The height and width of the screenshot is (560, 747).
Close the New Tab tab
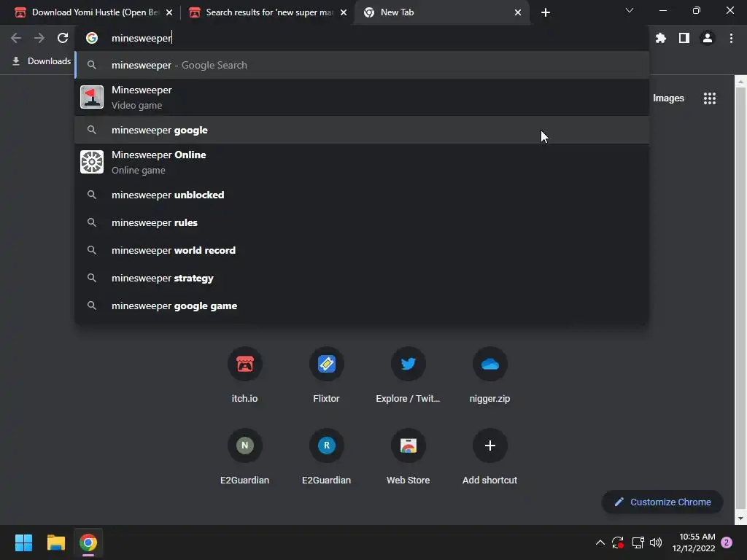point(518,12)
